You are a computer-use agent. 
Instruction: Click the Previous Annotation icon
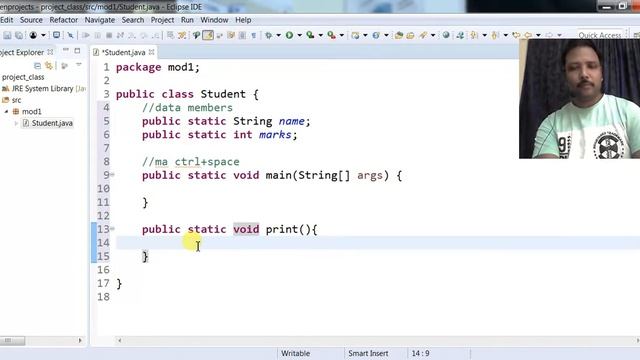click(495, 36)
